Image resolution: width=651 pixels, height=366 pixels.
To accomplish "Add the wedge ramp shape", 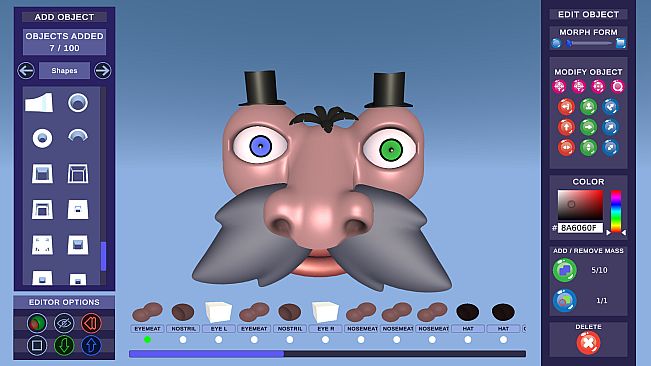I will pos(39,102).
